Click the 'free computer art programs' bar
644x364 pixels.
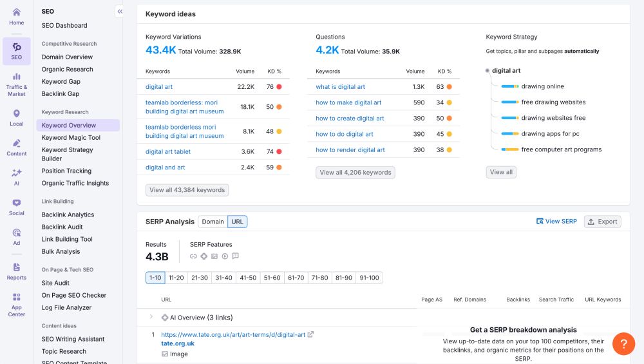pyautogui.click(x=509, y=149)
